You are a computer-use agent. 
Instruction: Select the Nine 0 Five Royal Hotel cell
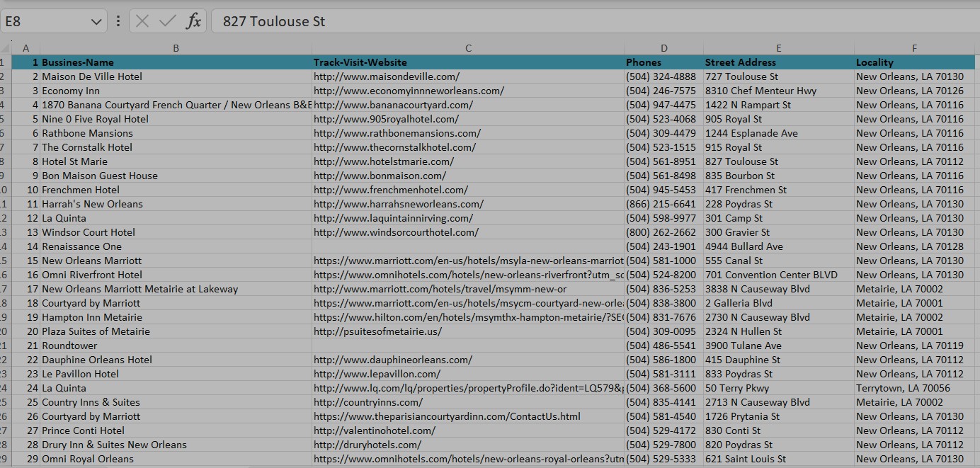(x=176, y=119)
